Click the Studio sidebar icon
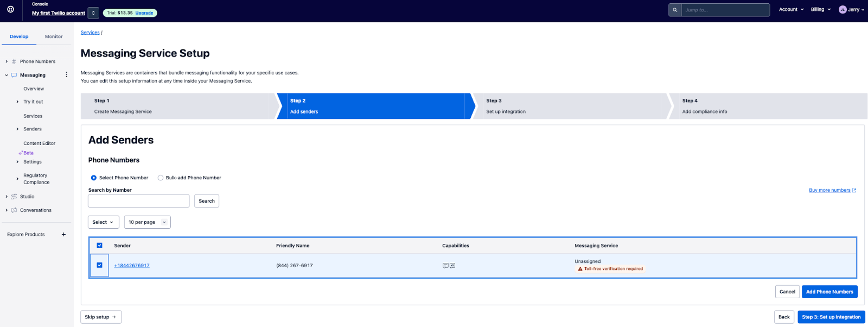 (14, 197)
